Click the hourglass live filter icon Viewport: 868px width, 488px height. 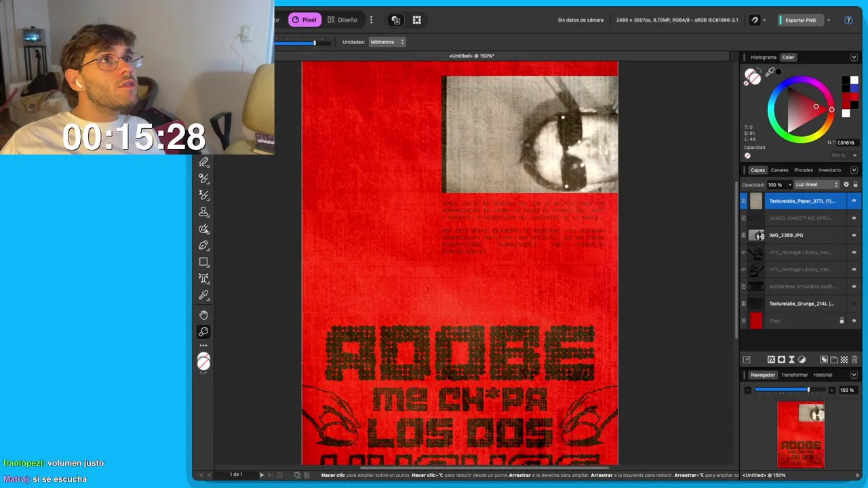(x=791, y=360)
